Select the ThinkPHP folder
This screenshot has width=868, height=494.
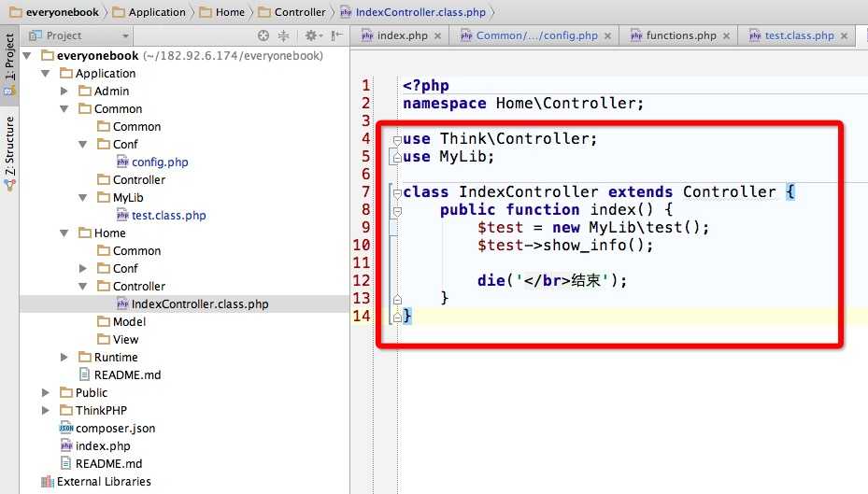[x=101, y=411]
